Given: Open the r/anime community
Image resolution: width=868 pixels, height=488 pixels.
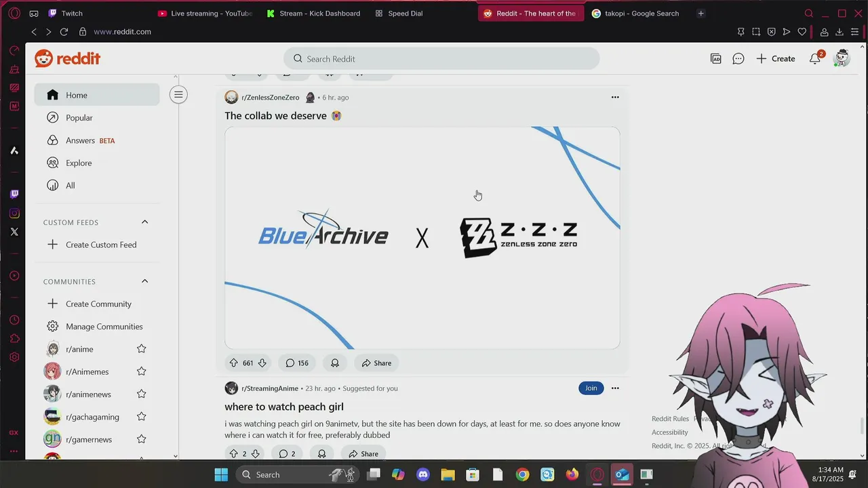Looking at the screenshot, I should click(x=79, y=349).
